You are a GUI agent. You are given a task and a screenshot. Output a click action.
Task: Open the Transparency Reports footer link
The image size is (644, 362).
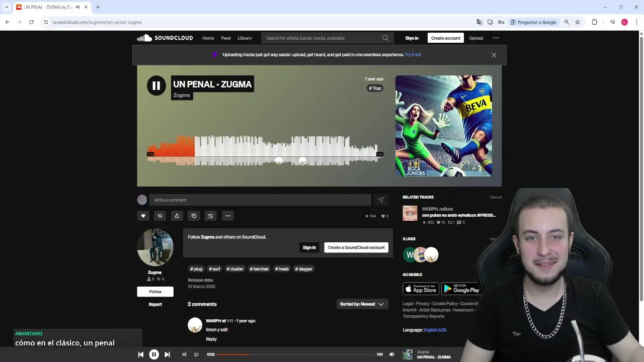pos(424,316)
